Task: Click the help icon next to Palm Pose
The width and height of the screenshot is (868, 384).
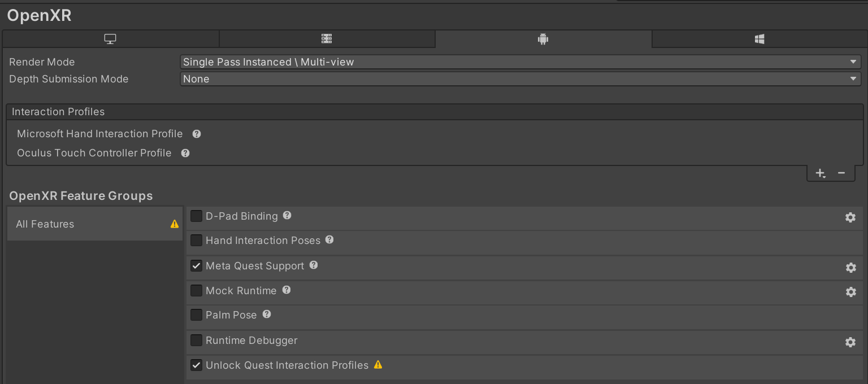Action: click(x=266, y=315)
